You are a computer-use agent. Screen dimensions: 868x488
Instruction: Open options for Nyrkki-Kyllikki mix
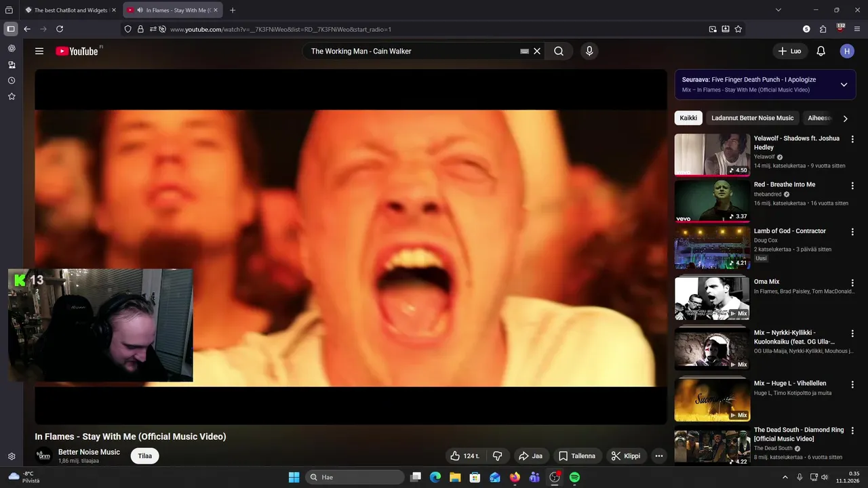pos(852,333)
